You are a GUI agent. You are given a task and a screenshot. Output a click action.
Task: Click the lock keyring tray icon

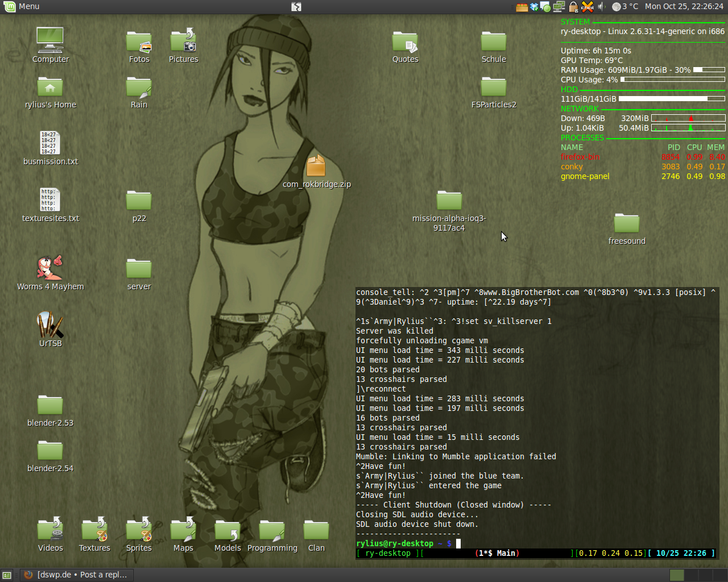pyautogui.click(x=573, y=7)
